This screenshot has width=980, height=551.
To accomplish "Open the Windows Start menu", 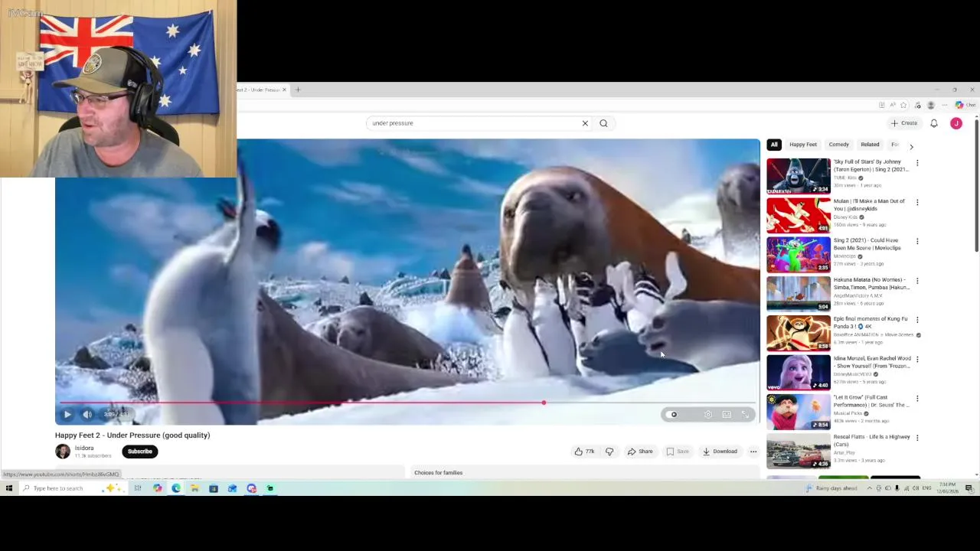I will [x=9, y=488].
